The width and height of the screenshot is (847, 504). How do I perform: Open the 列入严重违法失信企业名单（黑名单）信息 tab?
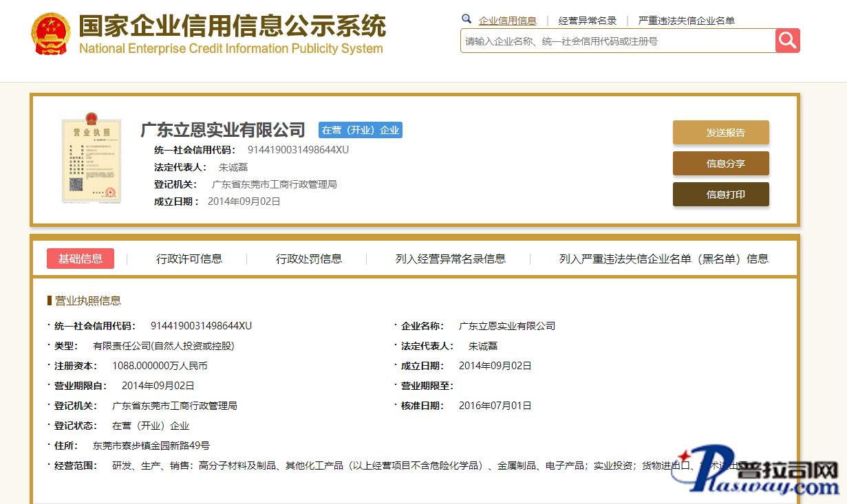pyautogui.click(x=663, y=259)
